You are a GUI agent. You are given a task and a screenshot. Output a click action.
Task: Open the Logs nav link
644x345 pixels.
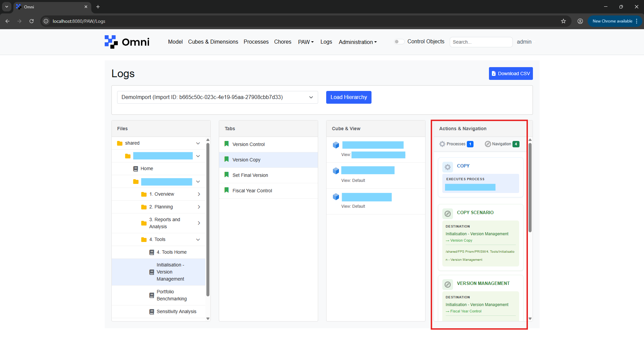point(326,42)
